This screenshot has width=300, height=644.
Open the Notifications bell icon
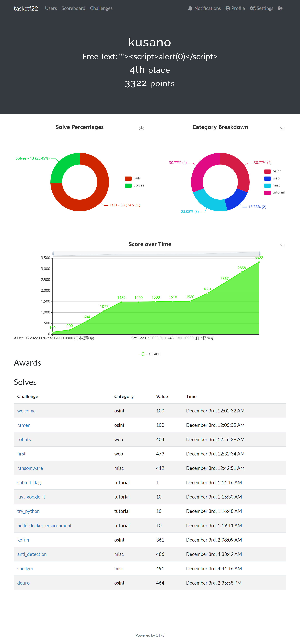tap(190, 8)
